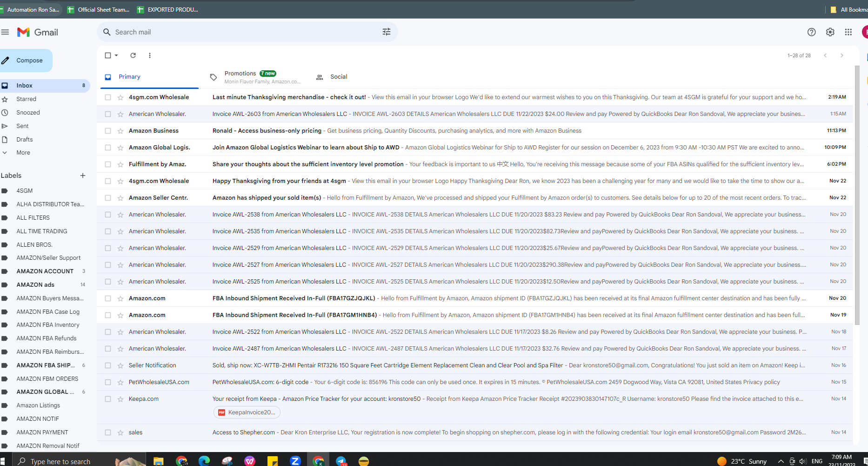Viewport: 868px width, 466px height.
Task: Tick the Invoice AWL-2487 email checkbox
Action: coord(108,349)
